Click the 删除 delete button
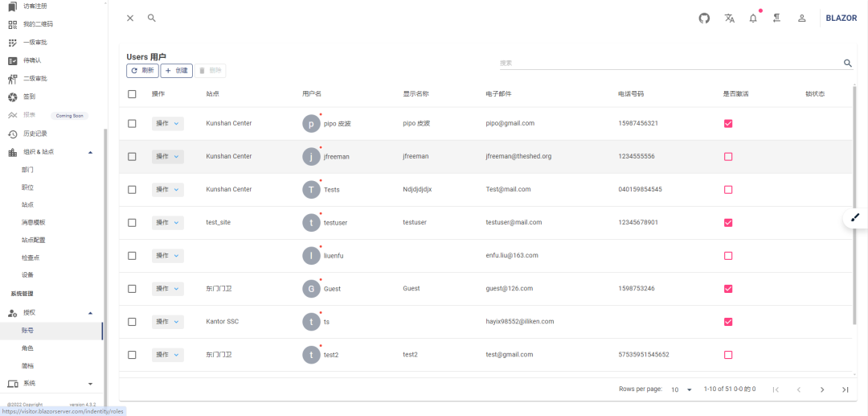 pyautogui.click(x=211, y=70)
